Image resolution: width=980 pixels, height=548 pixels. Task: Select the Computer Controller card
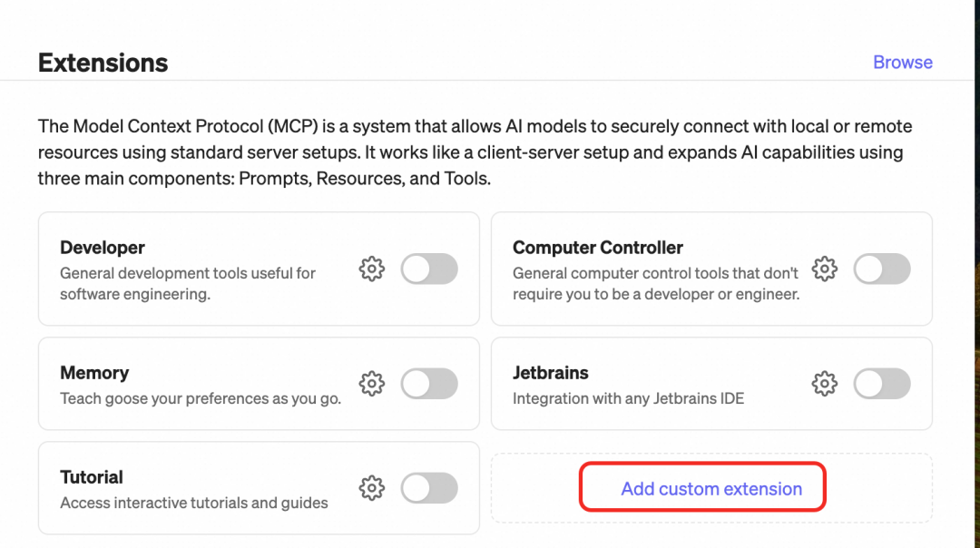635,269
